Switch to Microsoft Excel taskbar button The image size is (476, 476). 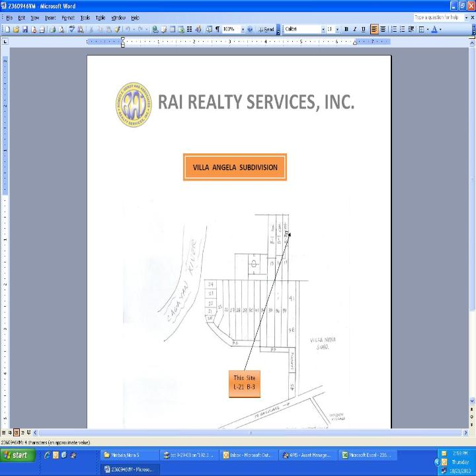(368, 455)
